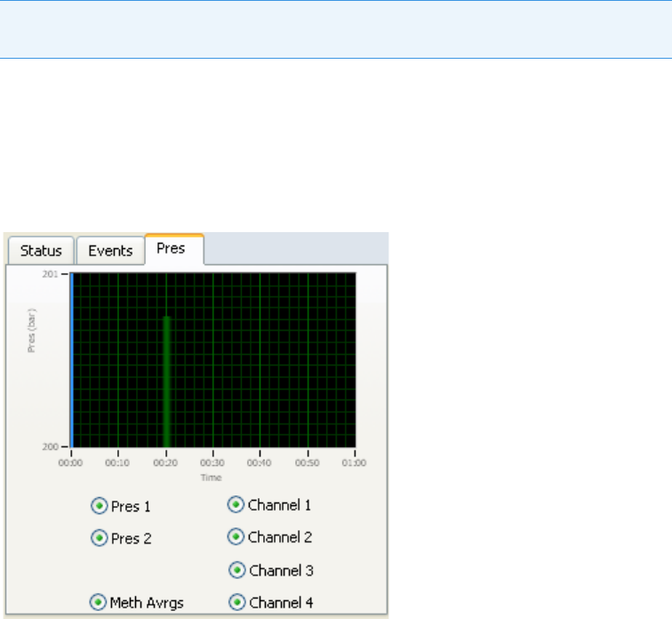Select the Channel 4 radio button
672x619 pixels.
[x=237, y=602]
